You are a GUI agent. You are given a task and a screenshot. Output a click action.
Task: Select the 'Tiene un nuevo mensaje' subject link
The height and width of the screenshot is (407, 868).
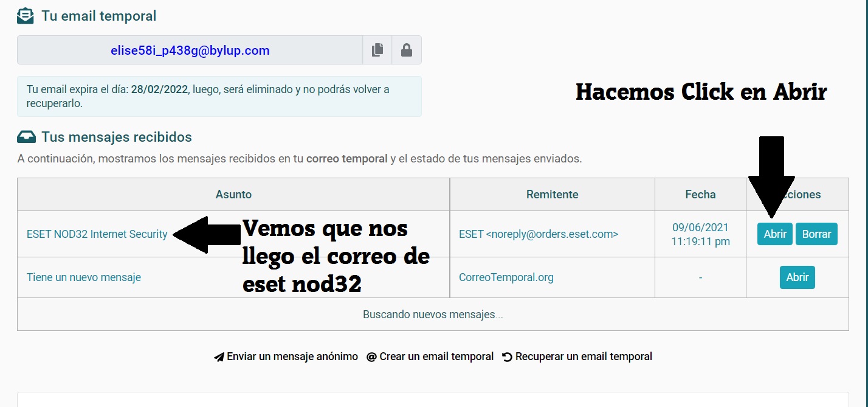(x=83, y=277)
